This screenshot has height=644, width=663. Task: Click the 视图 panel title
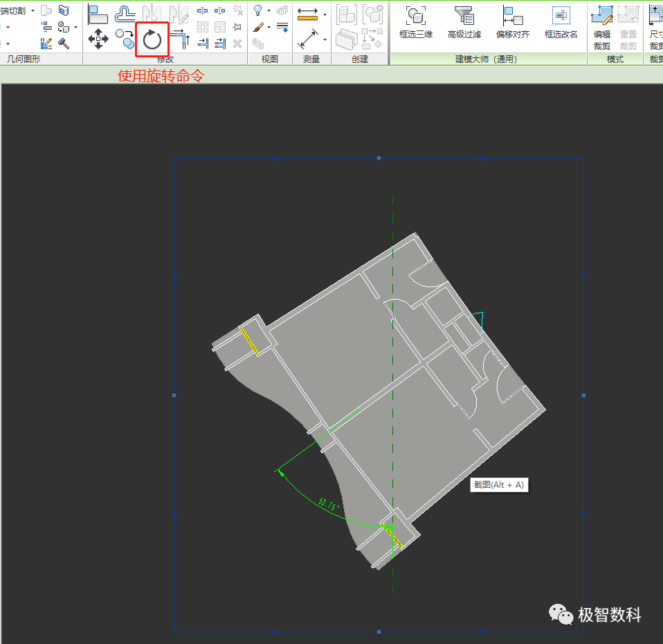(270, 59)
